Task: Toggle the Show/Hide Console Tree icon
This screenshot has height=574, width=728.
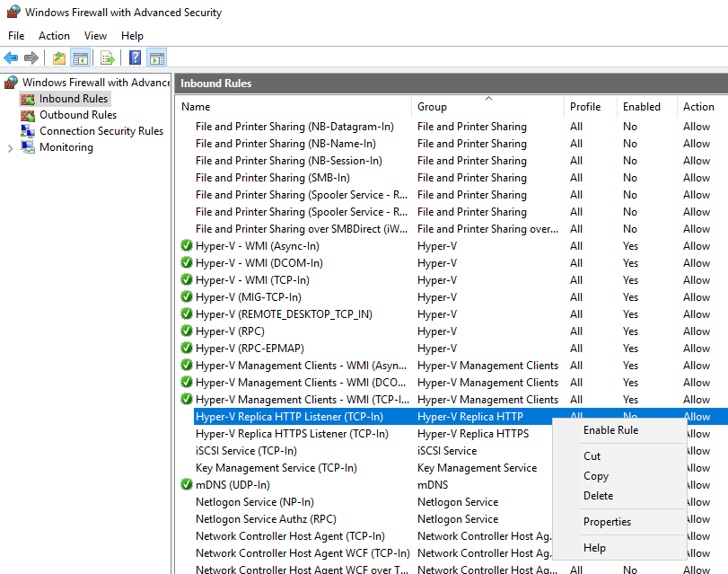Action: click(80, 58)
